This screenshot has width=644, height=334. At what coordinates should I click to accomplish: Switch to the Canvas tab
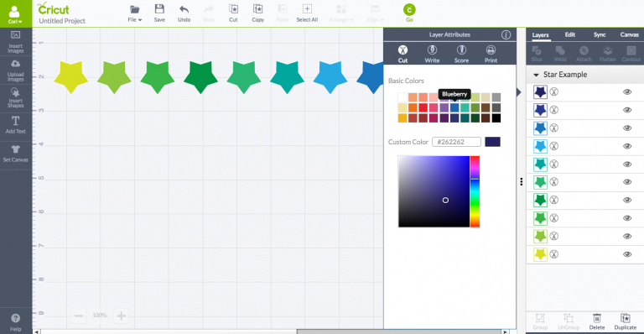pyautogui.click(x=629, y=35)
